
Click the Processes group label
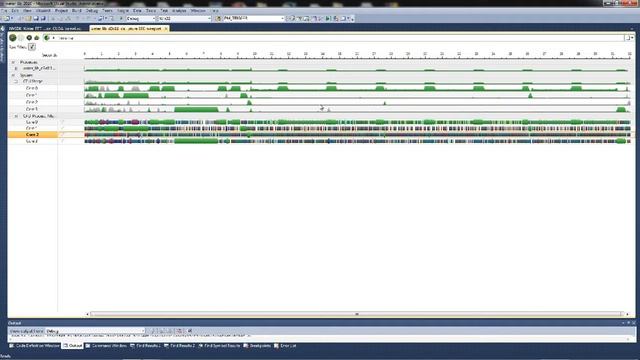(x=29, y=62)
